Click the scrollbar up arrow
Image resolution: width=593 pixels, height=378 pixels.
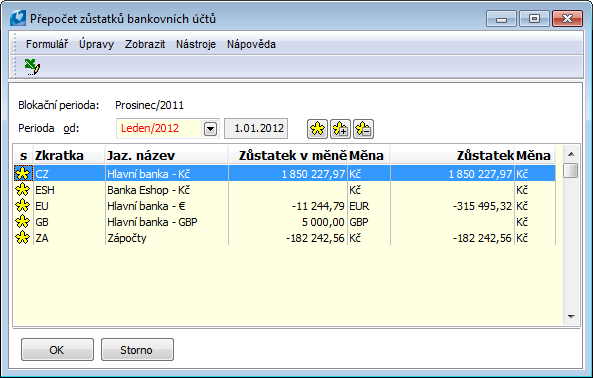tap(571, 154)
